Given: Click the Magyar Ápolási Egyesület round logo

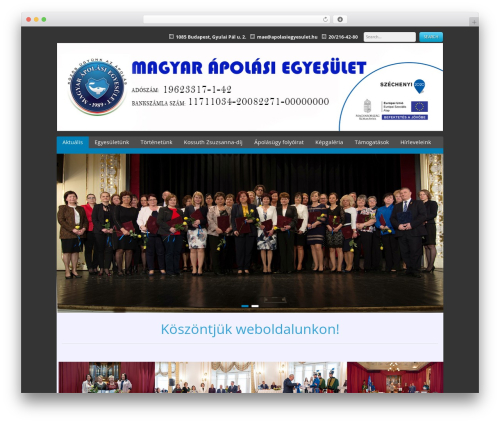Looking at the screenshot, I should (97, 87).
